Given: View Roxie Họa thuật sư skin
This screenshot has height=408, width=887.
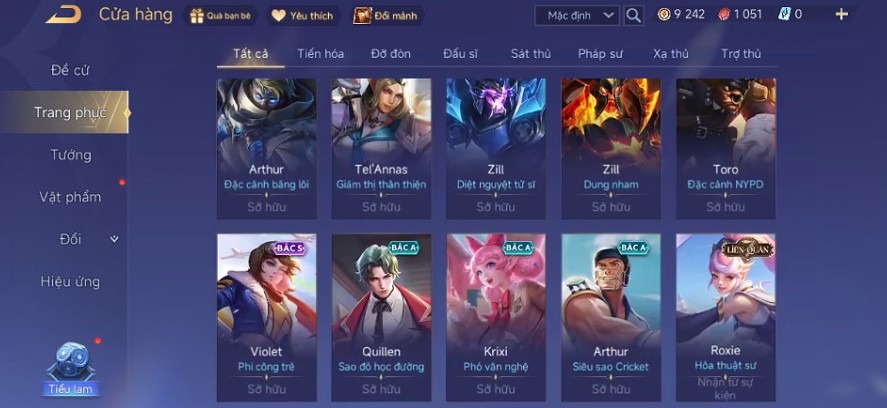Looking at the screenshot, I should tap(726, 317).
